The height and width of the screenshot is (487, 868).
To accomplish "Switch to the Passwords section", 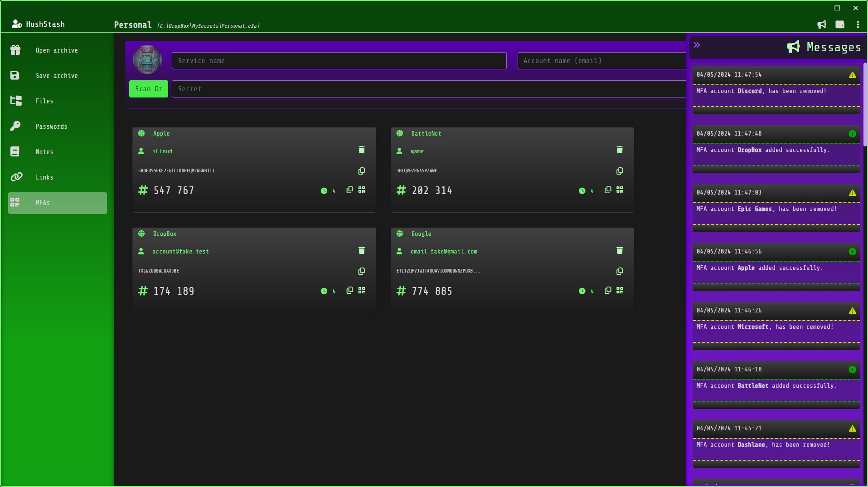I will [x=58, y=127].
